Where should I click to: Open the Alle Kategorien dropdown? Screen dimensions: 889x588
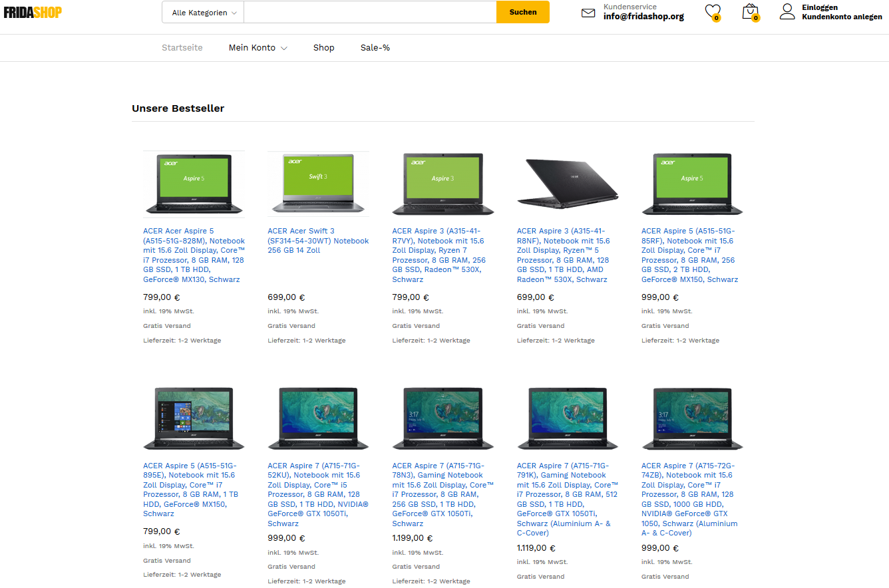[204, 12]
